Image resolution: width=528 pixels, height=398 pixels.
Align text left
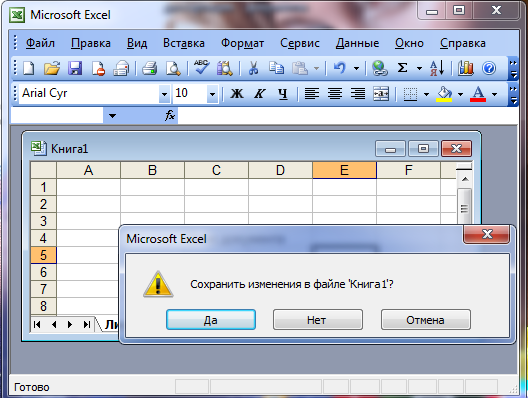[x=312, y=94]
